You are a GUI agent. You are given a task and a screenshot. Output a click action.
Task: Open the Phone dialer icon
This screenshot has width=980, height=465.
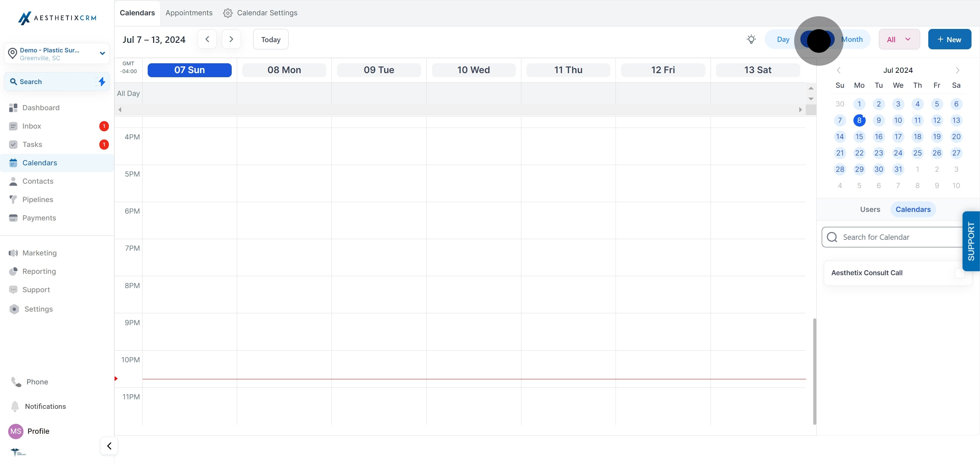tap(16, 382)
